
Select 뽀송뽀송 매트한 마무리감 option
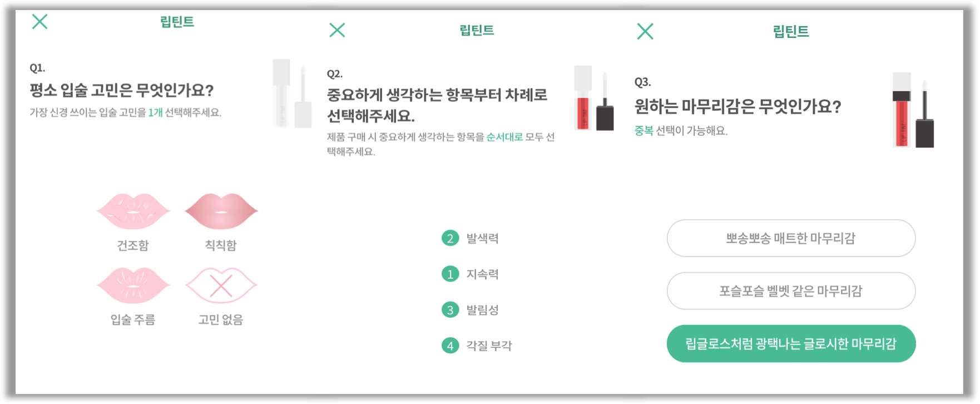tap(791, 238)
